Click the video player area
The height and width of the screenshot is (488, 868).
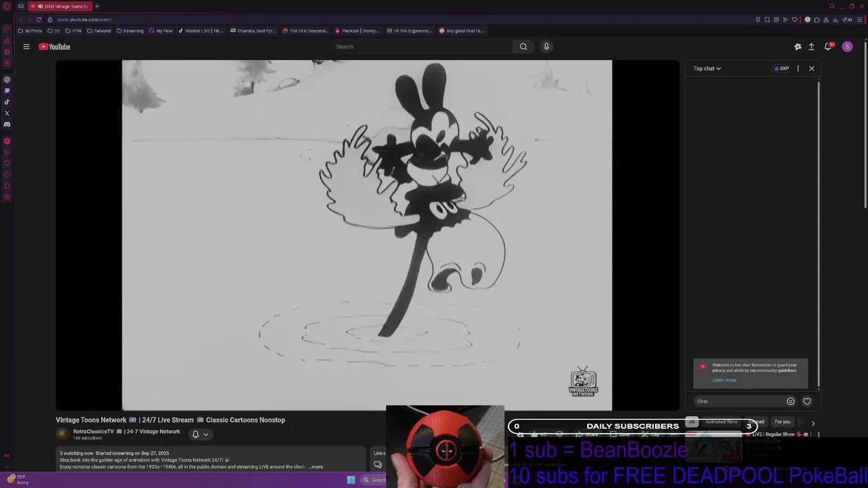tap(367, 235)
